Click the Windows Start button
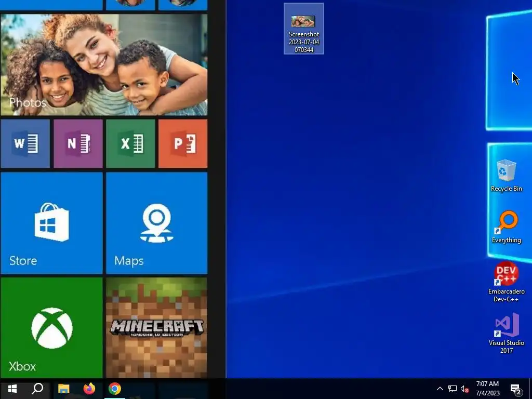The height and width of the screenshot is (399, 532). (x=12, y=389)
